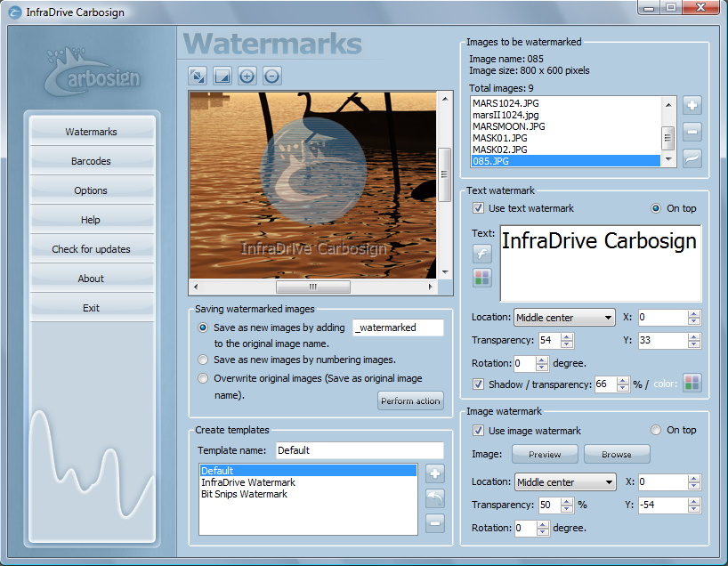The height and width of the screenshot is (566, 728).
Task: Click the preview horizontal scrollbar thumb
Action: coord(313,287)
